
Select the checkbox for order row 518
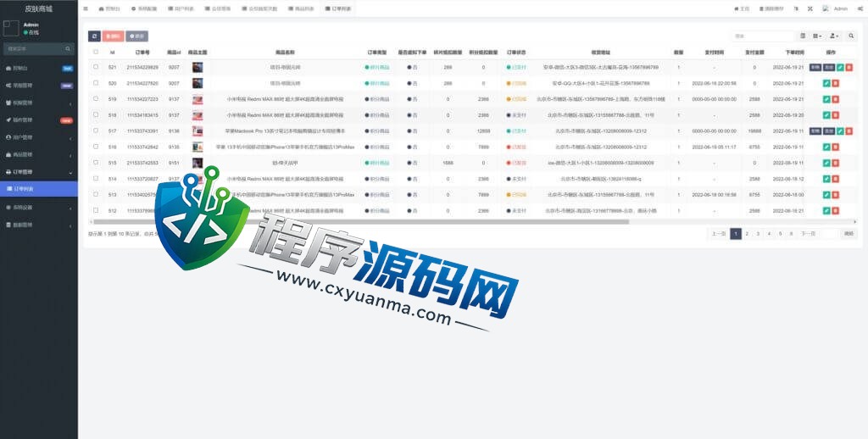tap(96, 114)
